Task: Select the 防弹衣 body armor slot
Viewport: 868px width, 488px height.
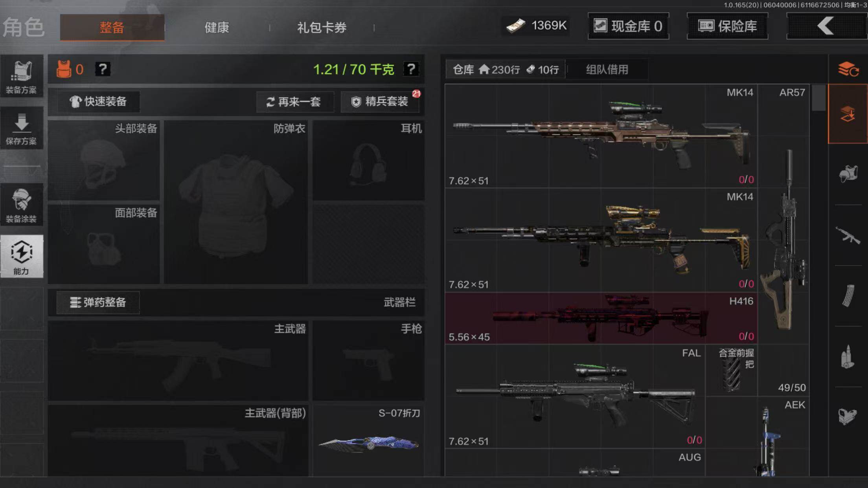Action: (236, 202)
